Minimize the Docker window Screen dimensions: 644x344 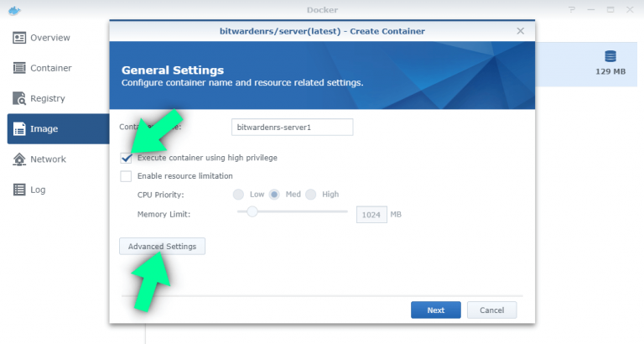pyautogui.click(x=591, y=9)
